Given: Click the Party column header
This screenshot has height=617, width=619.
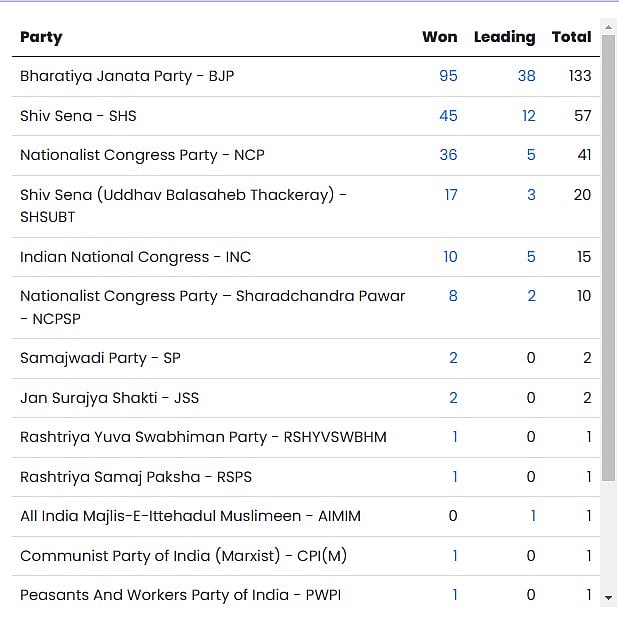Looking at the screenshot, I should click(41, 37).
